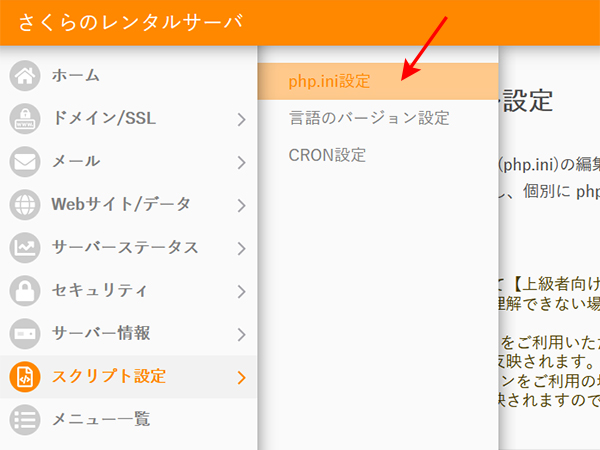Expand Webサイト/データ chevron
This screenshot has width=600, height=450.
pos(241,205)
